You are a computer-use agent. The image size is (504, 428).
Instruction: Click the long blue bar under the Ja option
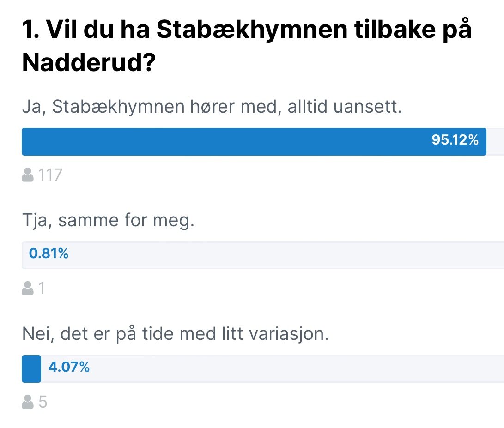click(x=254, y=142)
